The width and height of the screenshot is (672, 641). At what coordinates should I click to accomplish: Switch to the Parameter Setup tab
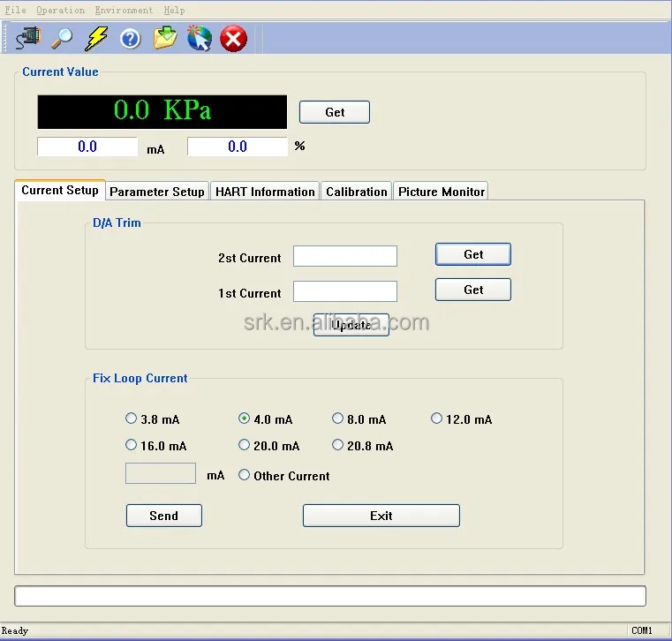point(157,192)
